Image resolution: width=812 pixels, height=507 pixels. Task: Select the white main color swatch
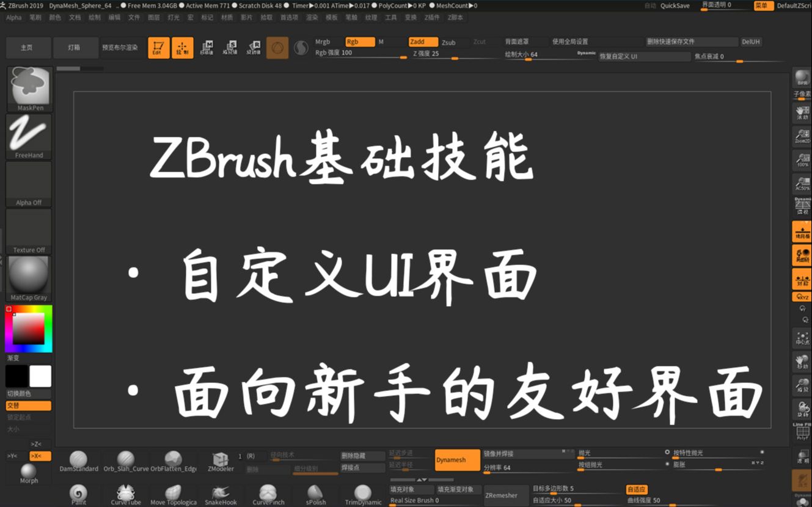[x=40, y=376]
